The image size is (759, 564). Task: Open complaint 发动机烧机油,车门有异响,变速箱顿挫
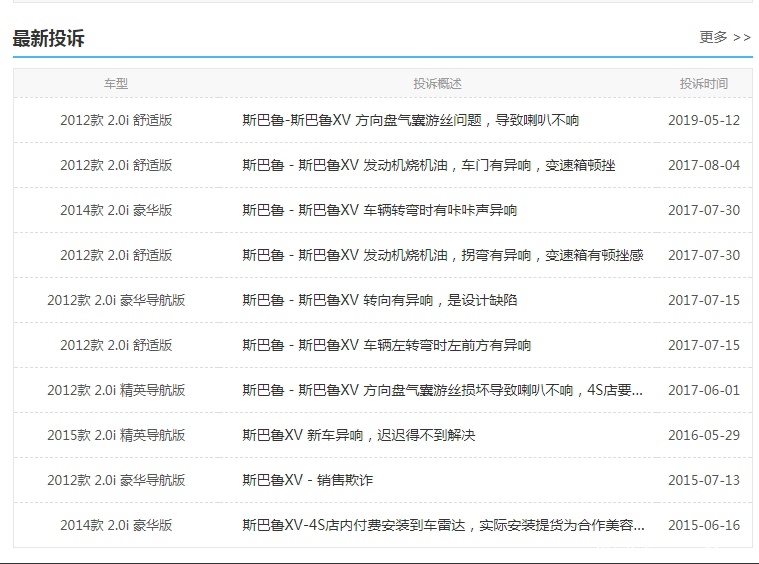429,165
